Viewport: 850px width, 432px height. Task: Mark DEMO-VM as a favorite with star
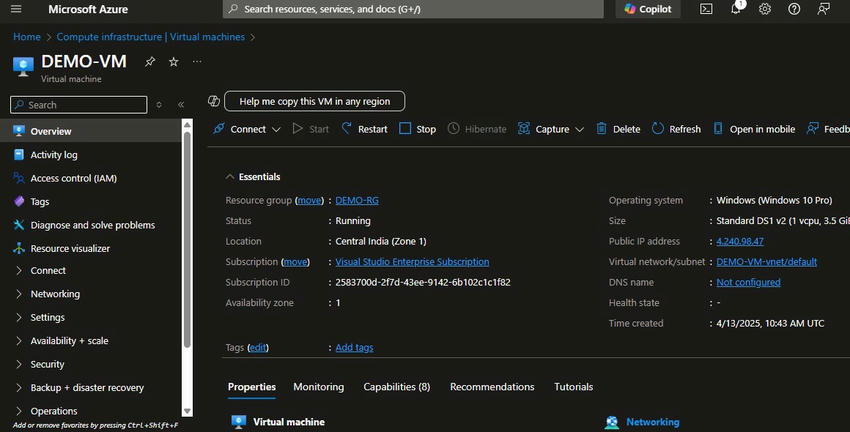[x=173, y=62]
